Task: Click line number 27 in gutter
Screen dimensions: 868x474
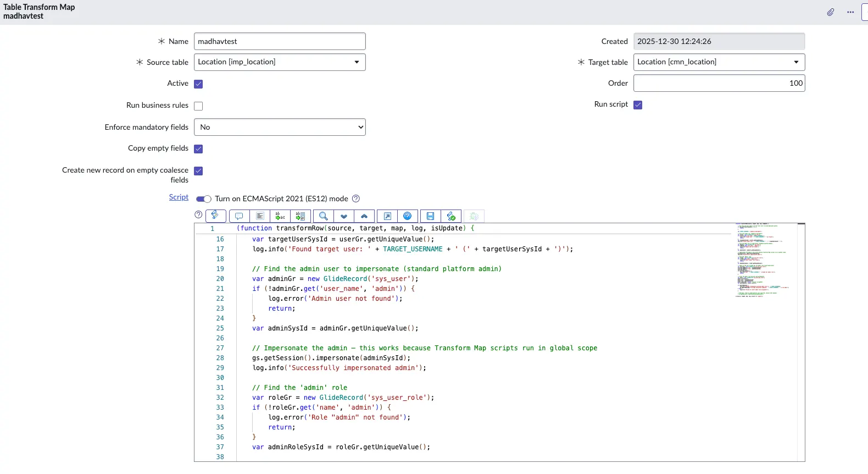Action: click(220, 348)
